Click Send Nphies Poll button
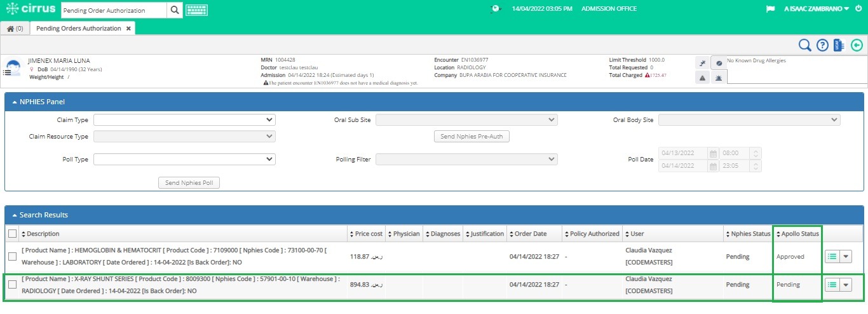This screenshot has width=868, height=314. (189, 183)
